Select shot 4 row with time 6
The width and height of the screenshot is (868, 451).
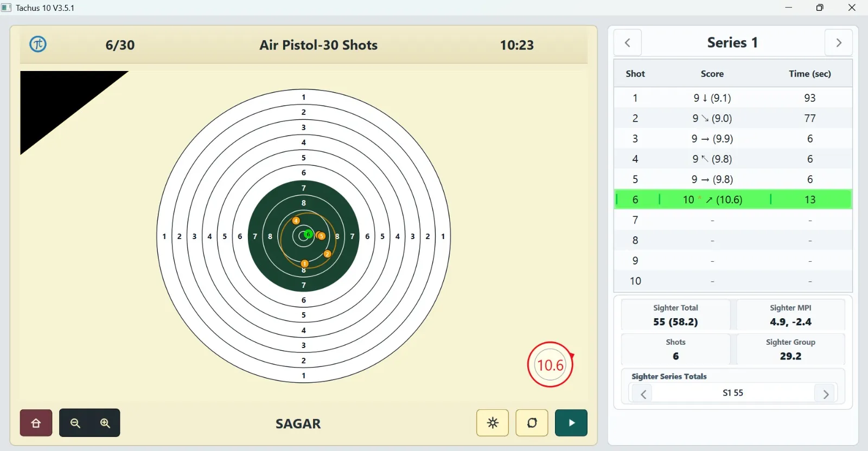733,159
